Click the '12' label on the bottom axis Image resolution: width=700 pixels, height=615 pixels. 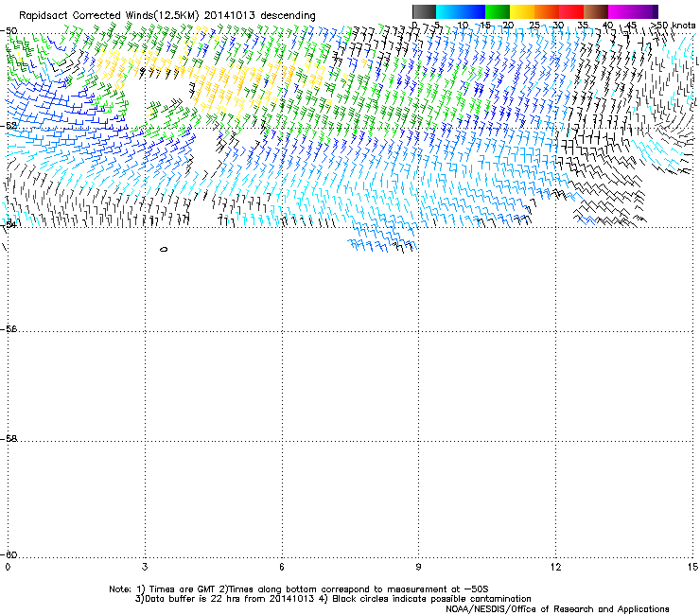pos(555,567)
